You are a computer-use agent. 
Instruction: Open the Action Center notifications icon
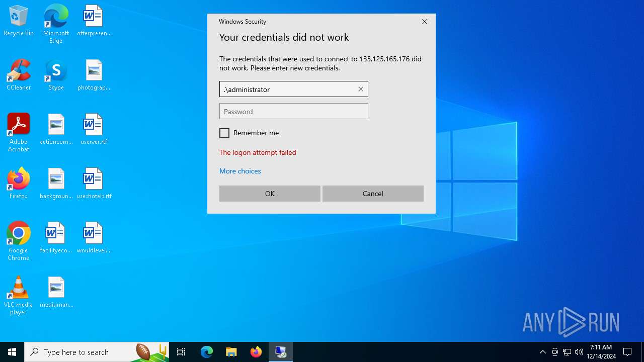(x=627, y=352)
